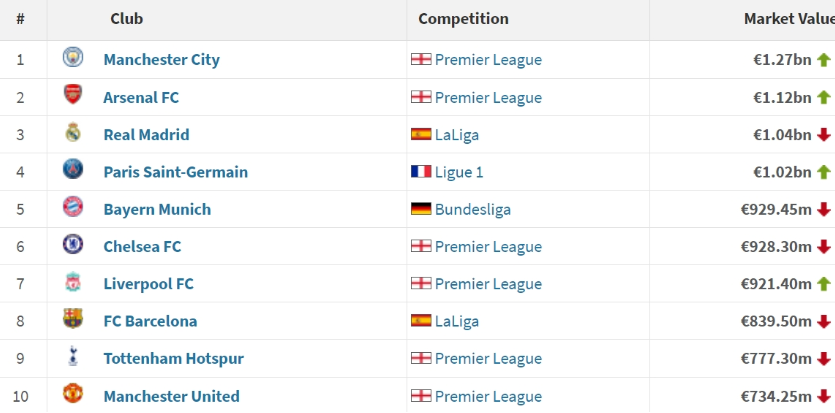Click the Arsenal FC club crest

pos(73,97)
